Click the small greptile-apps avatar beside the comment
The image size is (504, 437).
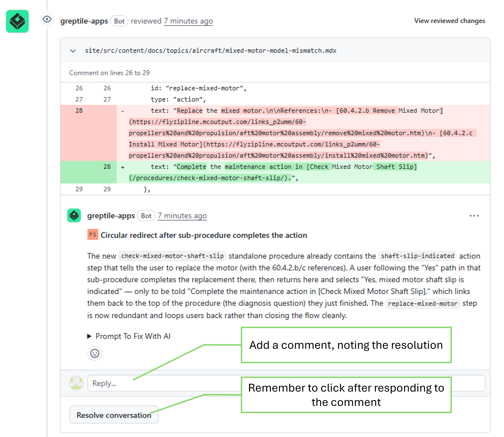click(74, 216)
